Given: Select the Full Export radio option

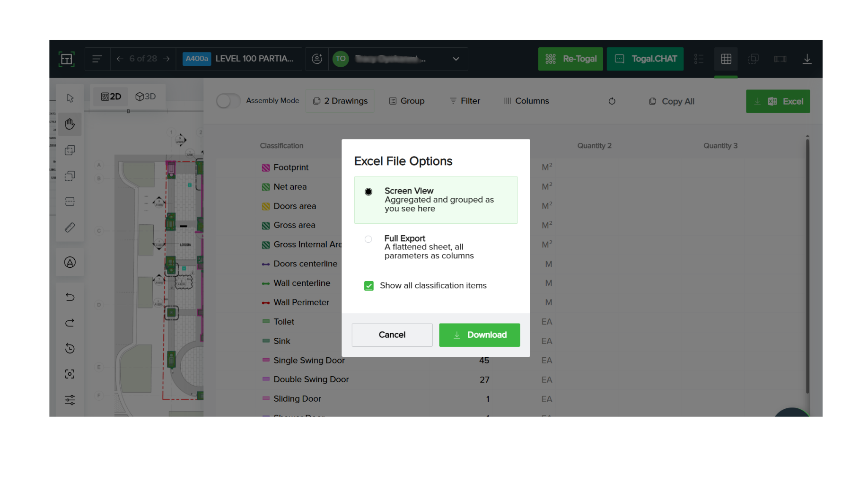Looking at the screenshot, I should click(x=368, y=239).
